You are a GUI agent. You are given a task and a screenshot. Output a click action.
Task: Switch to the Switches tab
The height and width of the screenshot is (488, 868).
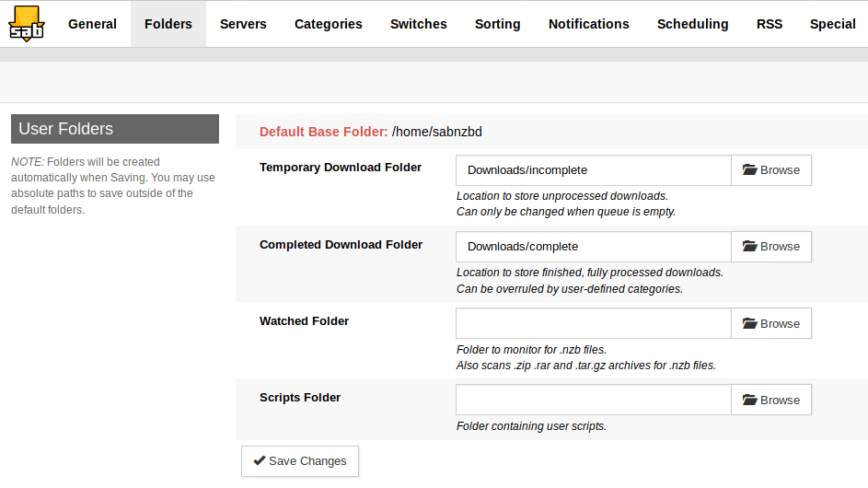(x=419, y=24)
